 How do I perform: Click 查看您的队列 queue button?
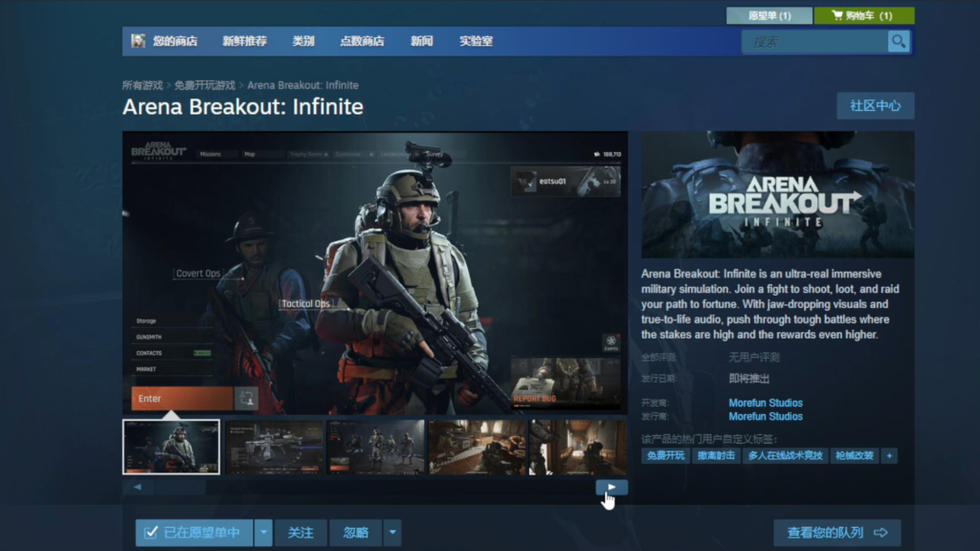(836, 533)
